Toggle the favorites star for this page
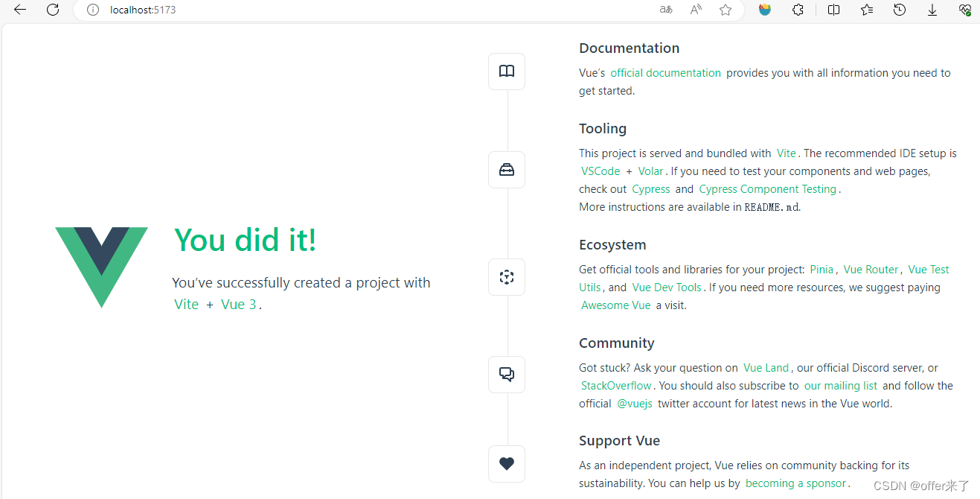This screenshot has height=499, width=980. 725,10
